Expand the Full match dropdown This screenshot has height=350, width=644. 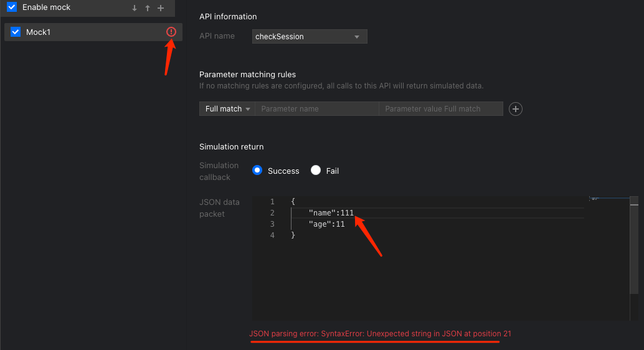227,109
